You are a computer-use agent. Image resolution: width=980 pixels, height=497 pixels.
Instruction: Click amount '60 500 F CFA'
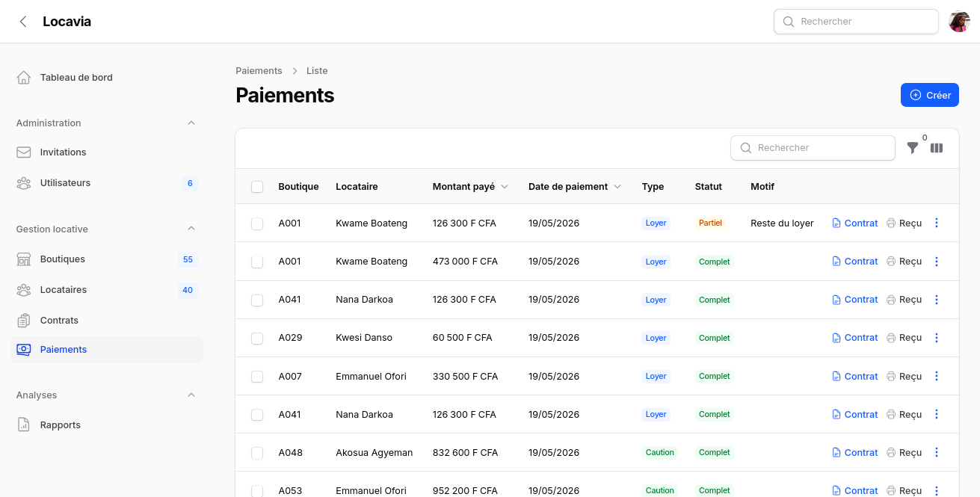click(x=462, y=338)
